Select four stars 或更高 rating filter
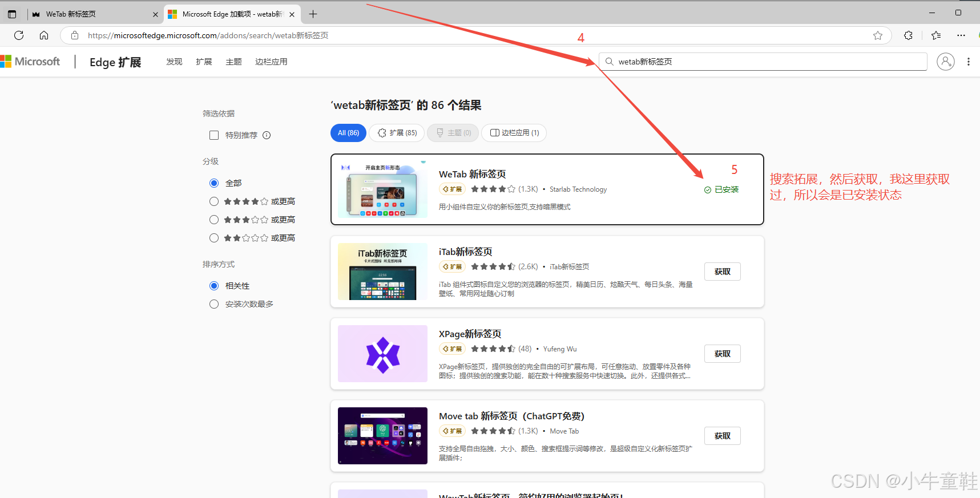Viewport: 980px width, 498px height. point(214,201)
